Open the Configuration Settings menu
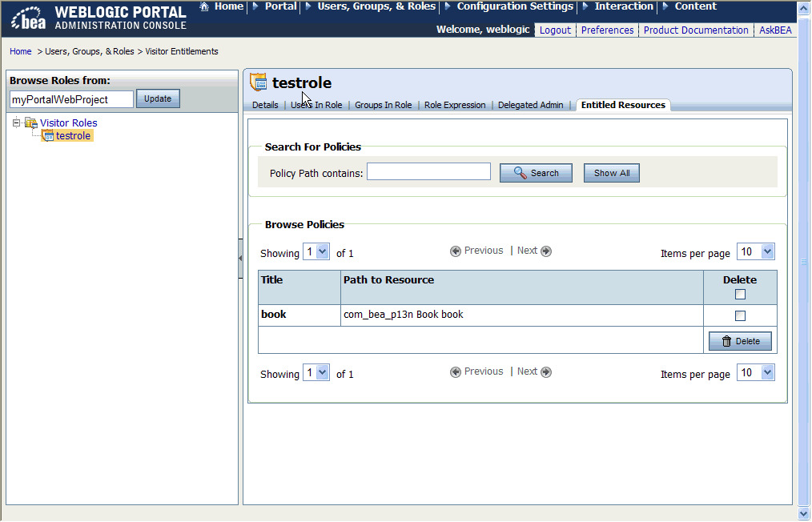 click(515, 6)
